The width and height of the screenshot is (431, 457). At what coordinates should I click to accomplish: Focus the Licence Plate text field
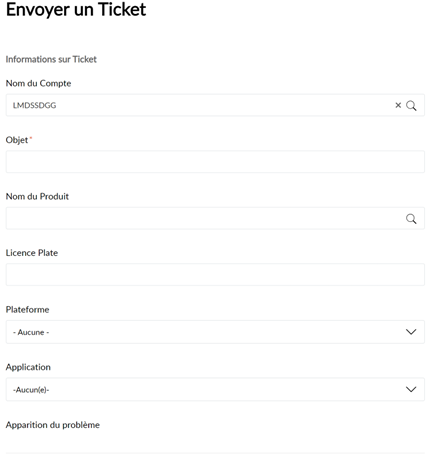click(x=215, y=275)
